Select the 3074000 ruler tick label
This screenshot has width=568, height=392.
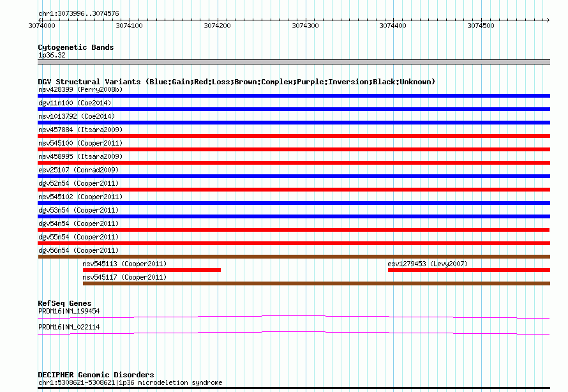[41, 26]
